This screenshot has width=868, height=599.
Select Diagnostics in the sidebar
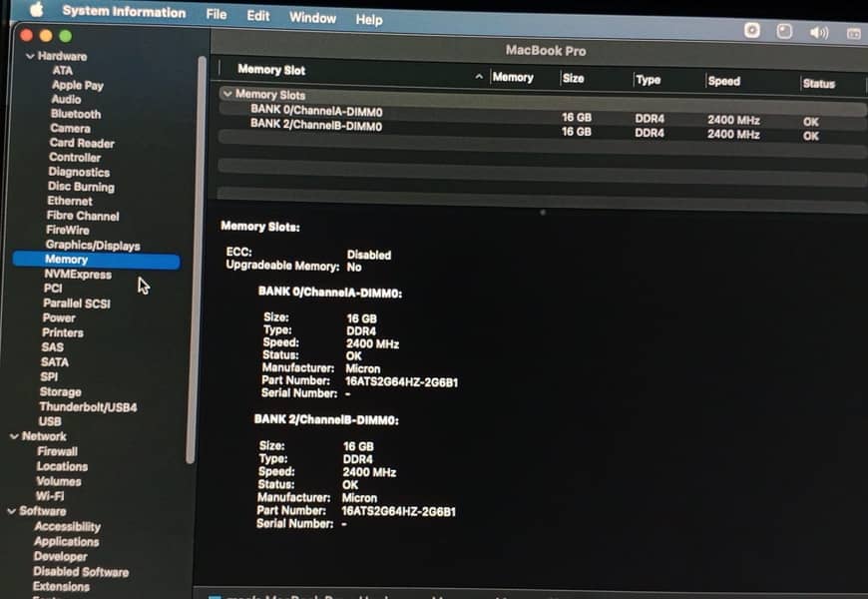pos(79,172)
